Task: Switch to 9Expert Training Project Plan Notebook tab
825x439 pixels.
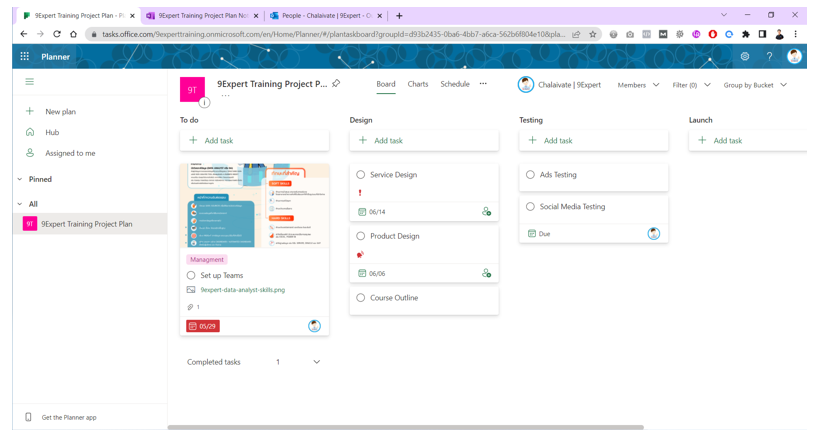Action: click(x=203, y=16)
